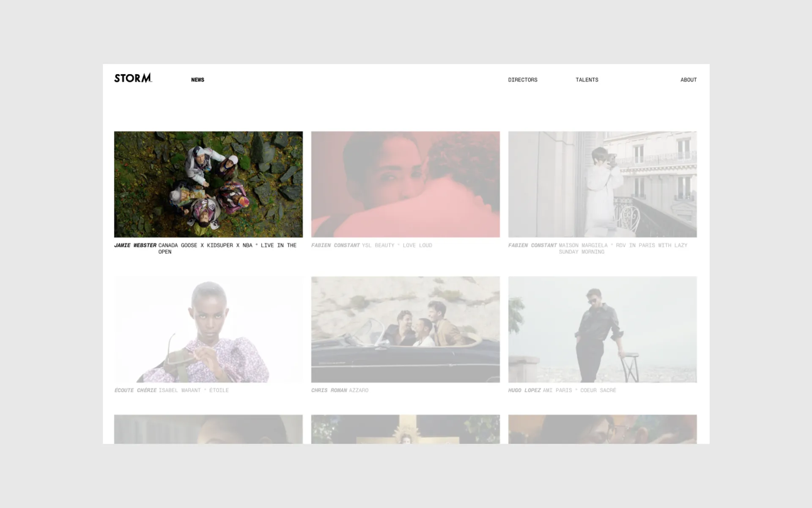Navigate to the About page
The image size is (812, 508).
coord(688,80)
